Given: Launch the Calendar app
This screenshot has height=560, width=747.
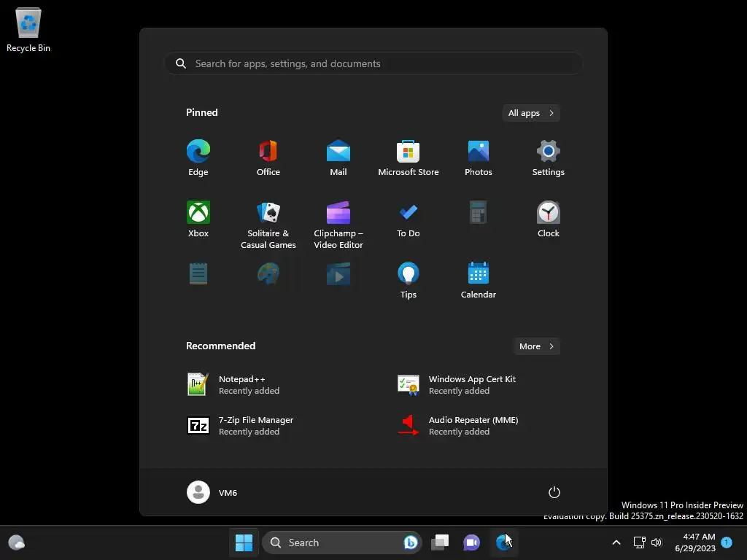Looking at the screenshot, I should (479, 281).
